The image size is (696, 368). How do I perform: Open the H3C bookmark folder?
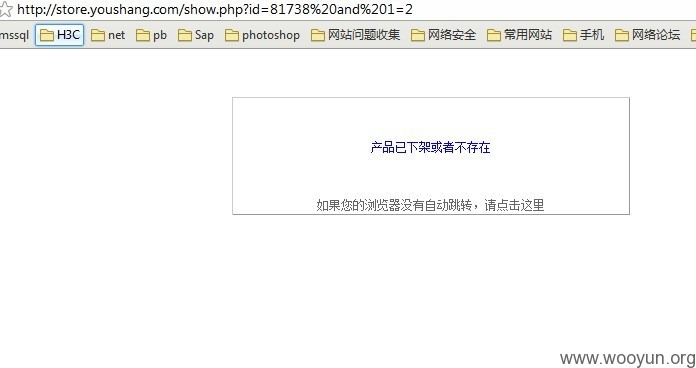pos(59,35)
